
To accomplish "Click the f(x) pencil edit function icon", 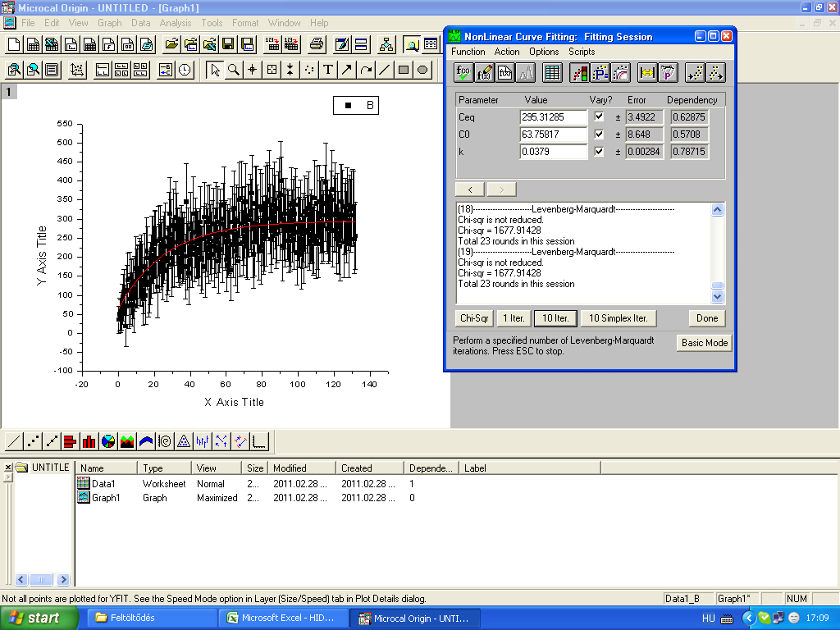I will pos(484,73).
